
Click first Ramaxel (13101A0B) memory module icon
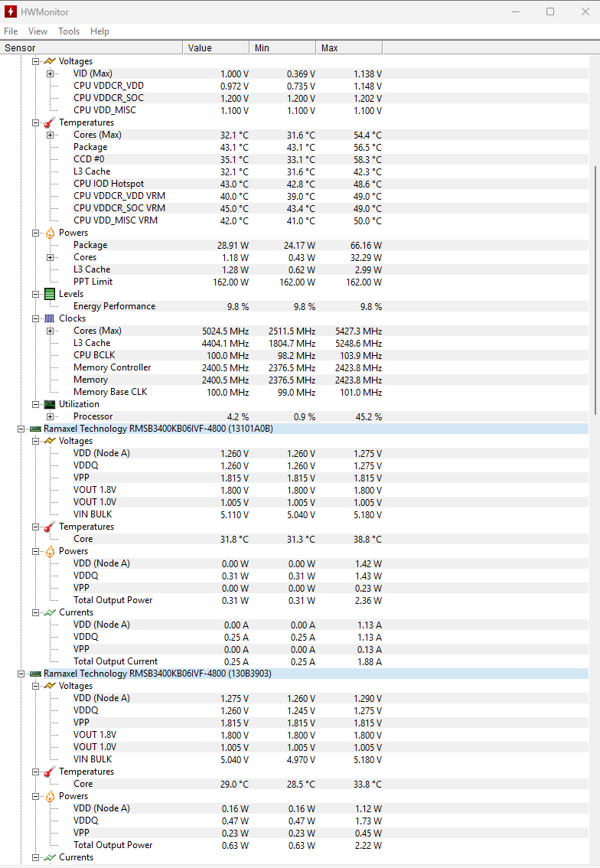click(35, 429)
